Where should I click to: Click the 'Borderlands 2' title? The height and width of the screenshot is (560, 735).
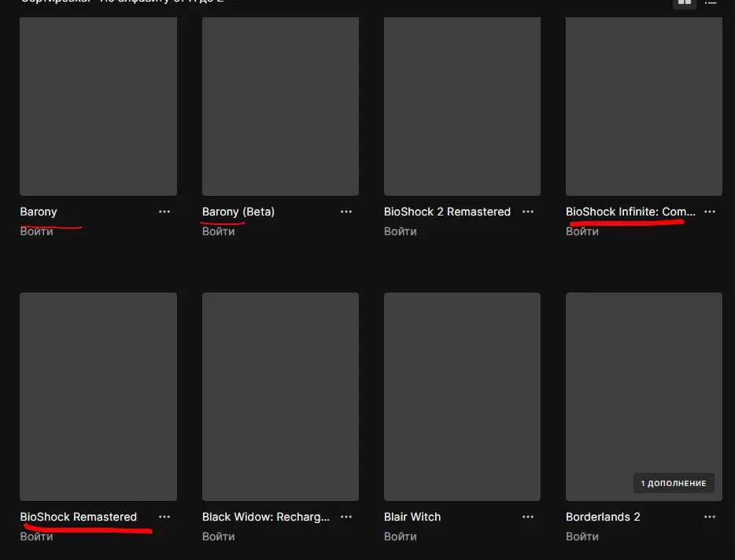pyautogui.click(x=603, y=517)
